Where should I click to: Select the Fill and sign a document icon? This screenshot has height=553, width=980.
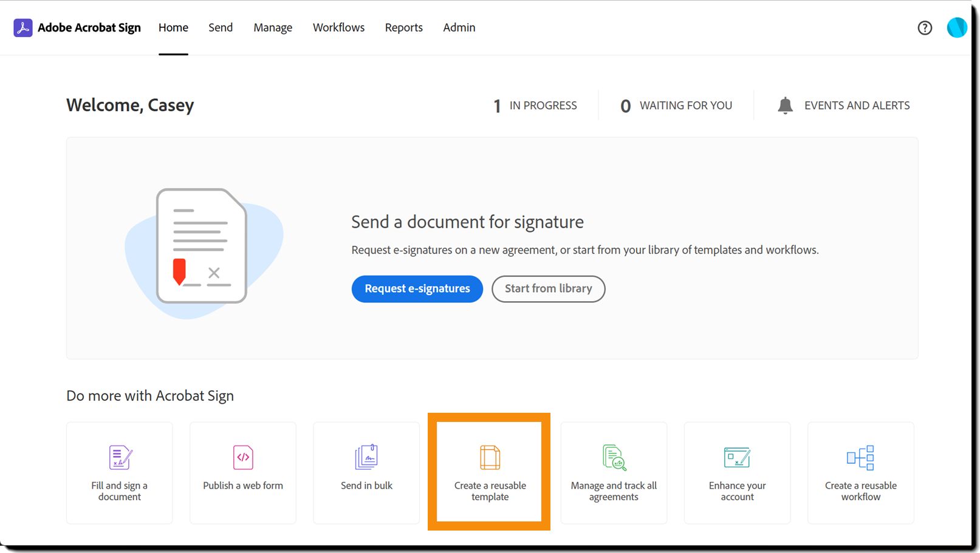click(x=120, y=458)
